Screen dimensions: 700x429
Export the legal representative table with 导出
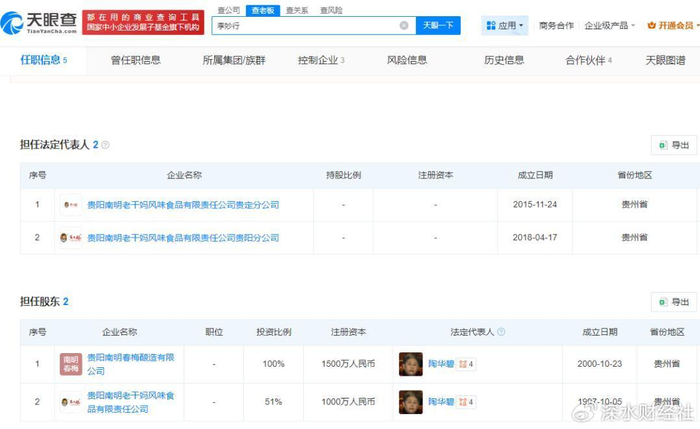[674, 145]
